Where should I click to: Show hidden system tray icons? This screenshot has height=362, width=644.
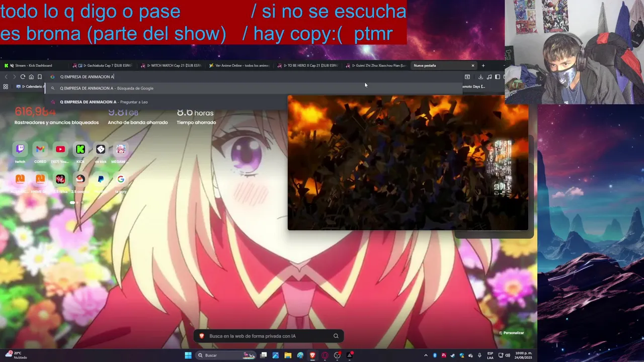tap(426, 355)
